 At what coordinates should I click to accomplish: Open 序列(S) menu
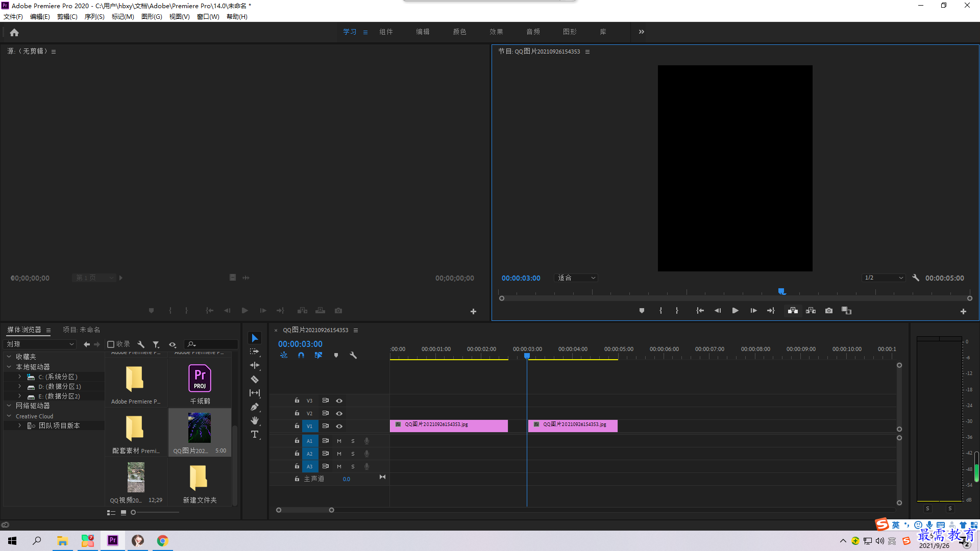94,17
